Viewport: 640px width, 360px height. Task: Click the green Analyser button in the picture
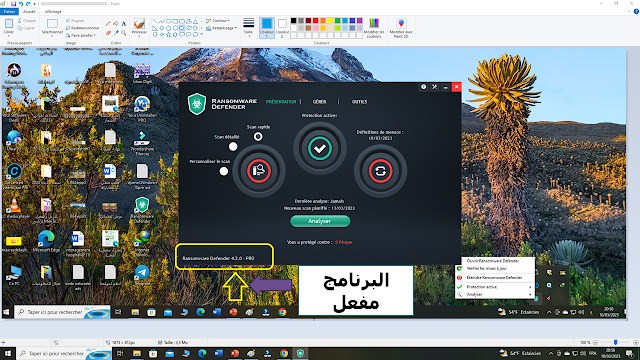tap(320, 221)
